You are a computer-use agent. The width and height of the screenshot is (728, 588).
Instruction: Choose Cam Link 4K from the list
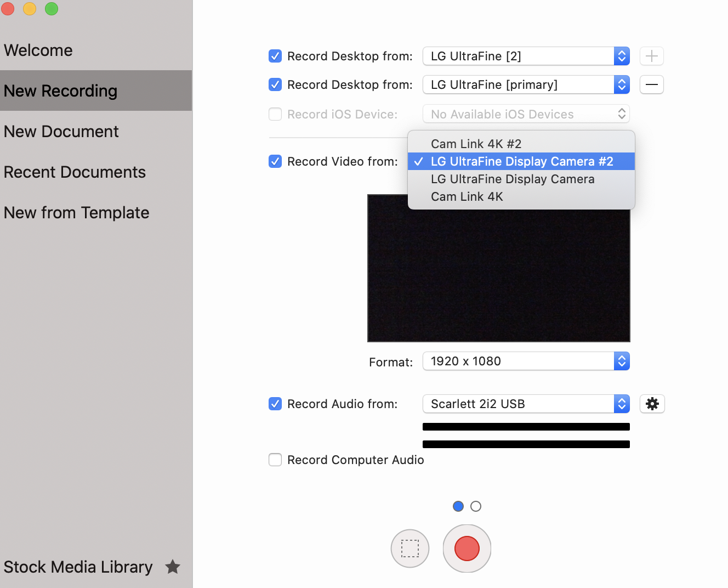pyautogui.click(x=521, y=196)
